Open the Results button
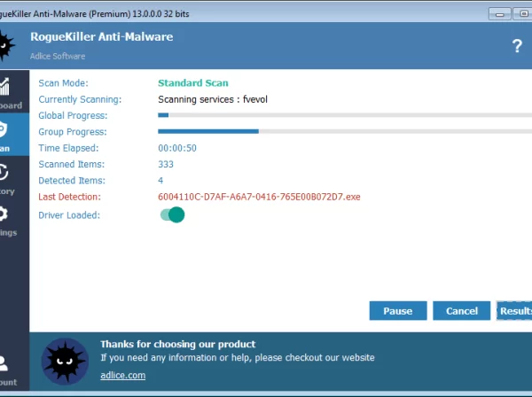532x397 pixels. pos(514,310)
